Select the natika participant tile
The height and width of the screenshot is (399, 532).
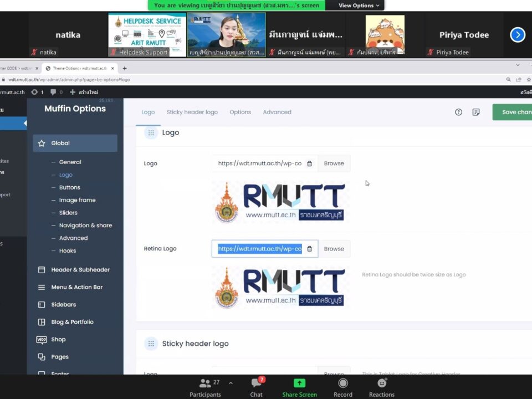click(x=68, y=34)
